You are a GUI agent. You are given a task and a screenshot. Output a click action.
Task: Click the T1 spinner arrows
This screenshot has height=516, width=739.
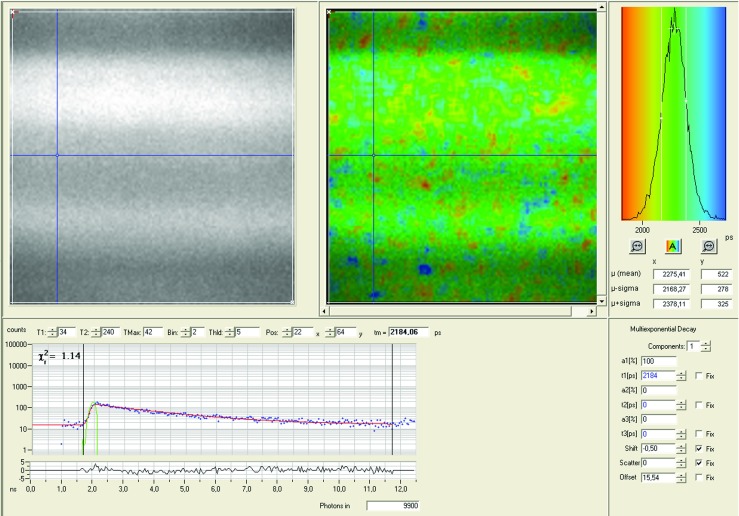(53, 333)
